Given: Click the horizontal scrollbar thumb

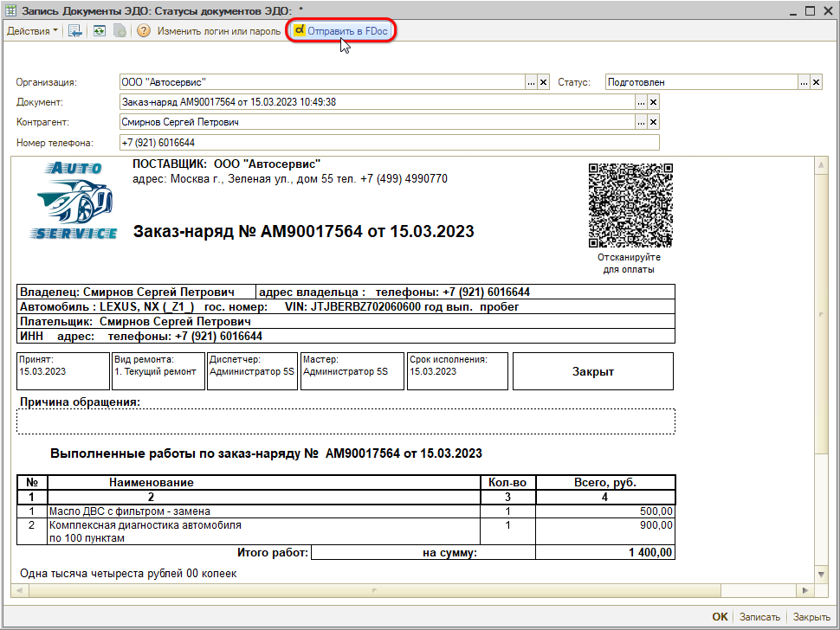Looking at the screenshot, I should point(375,590).
